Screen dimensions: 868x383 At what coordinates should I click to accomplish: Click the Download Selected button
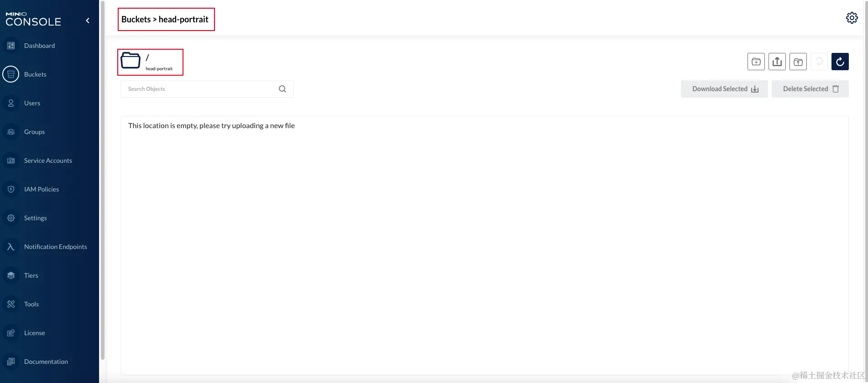click(x=725, y=89)
